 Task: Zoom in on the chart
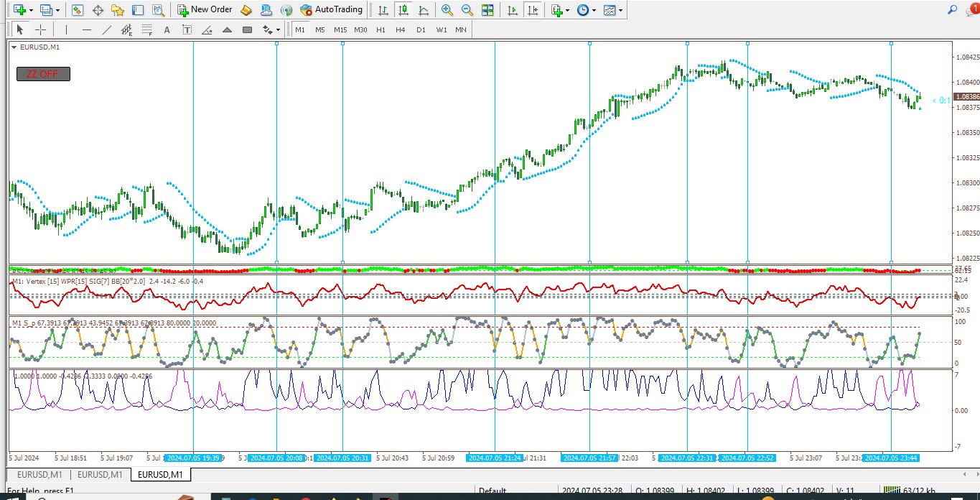[447, 10]
